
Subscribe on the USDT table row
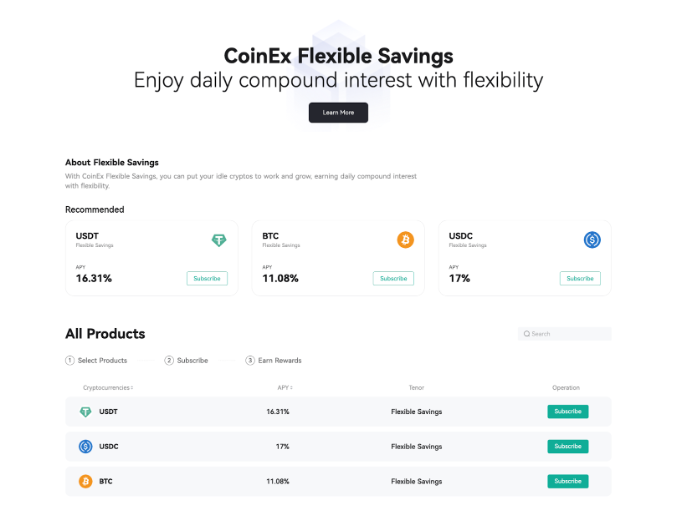tap(568, 412)
